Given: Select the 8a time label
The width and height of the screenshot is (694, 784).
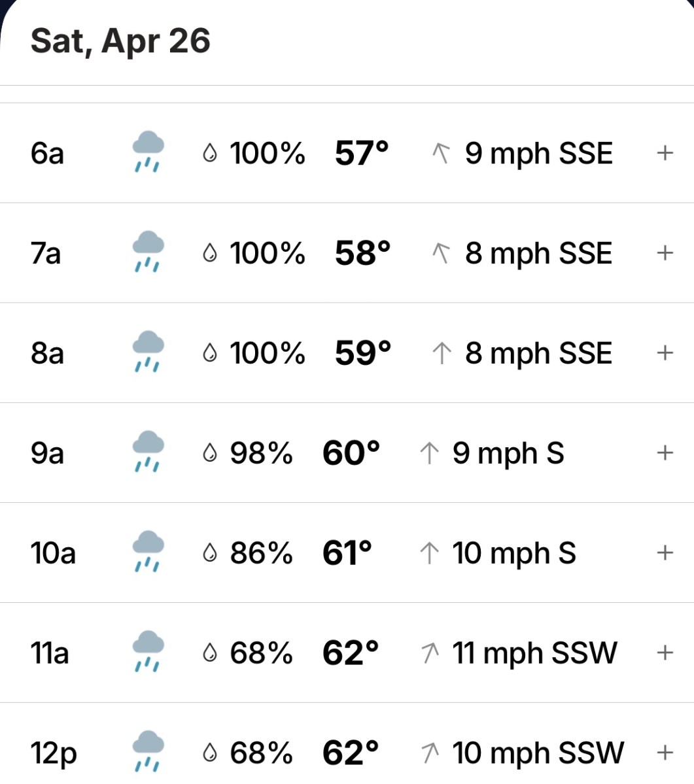Looking at the screenshot, I should coord(47,353).
